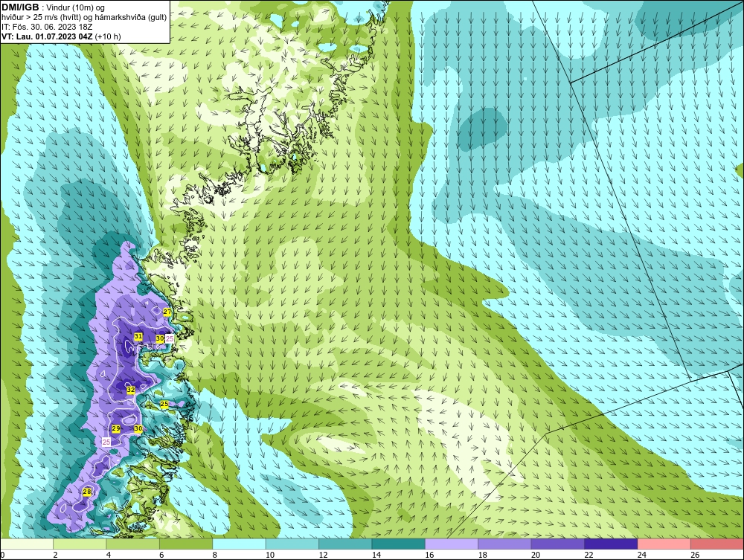Click the white 25 contour label below the 29
The width and height of the screenshot is (744, 560).
[106, 442]
